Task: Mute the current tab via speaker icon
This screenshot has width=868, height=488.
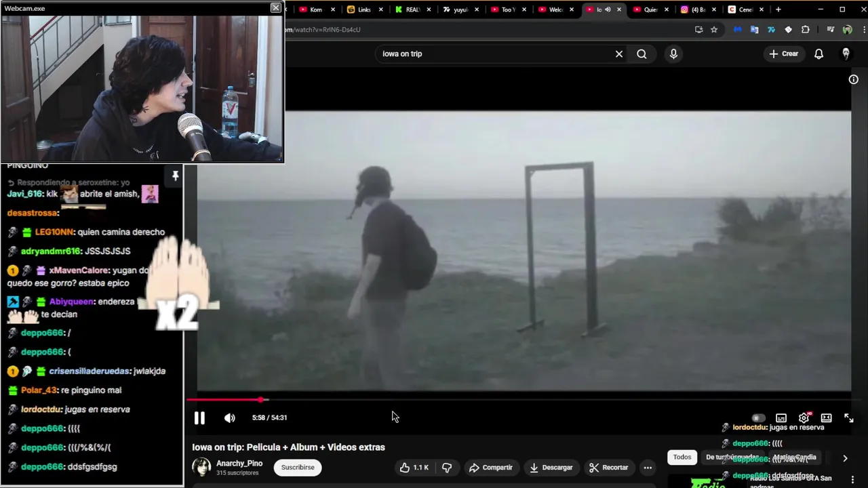Action: [x=608, y=9]
